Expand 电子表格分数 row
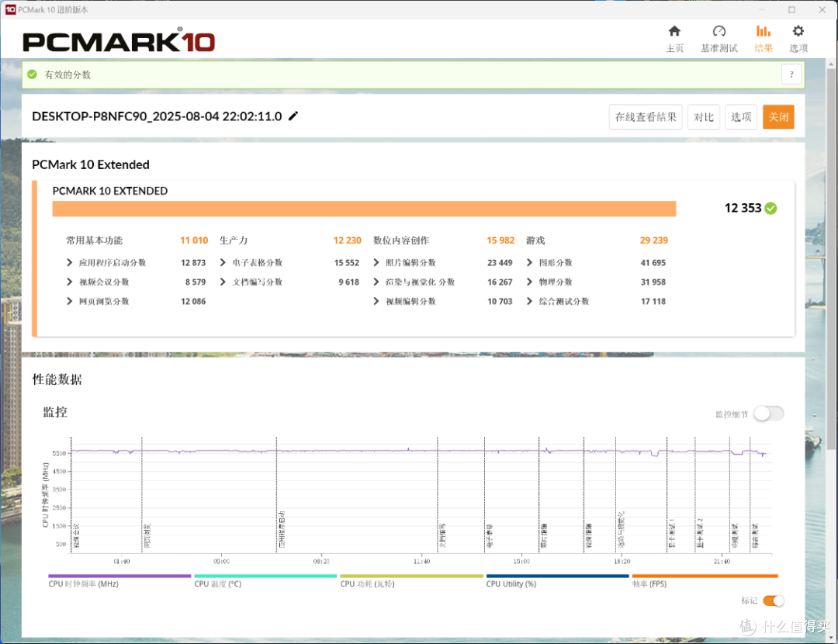Image resolution: width=838 pixels, height=644 pixels. point(223,262)
